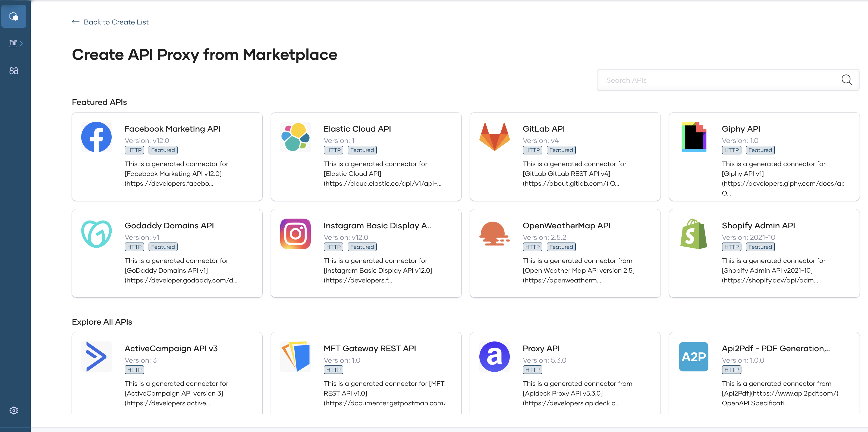Click "Version: 2021-10" on Shopify card
The height and width of the screenshot is (432, 868).
pyautogui.click(x=749, y=237)
